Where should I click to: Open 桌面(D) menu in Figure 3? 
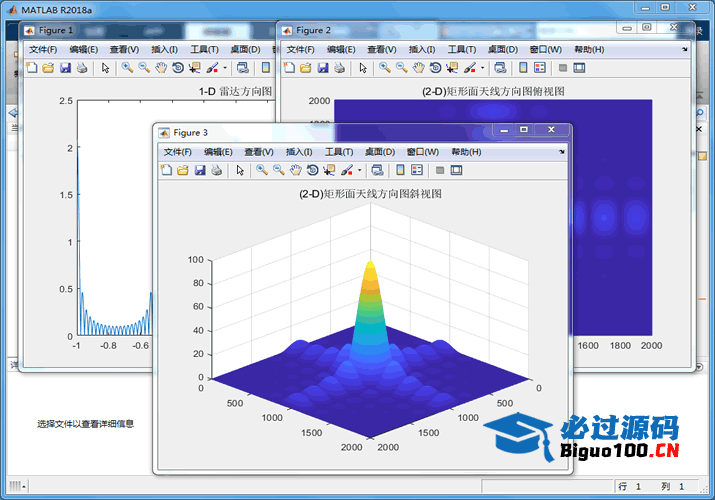point(380,152)
